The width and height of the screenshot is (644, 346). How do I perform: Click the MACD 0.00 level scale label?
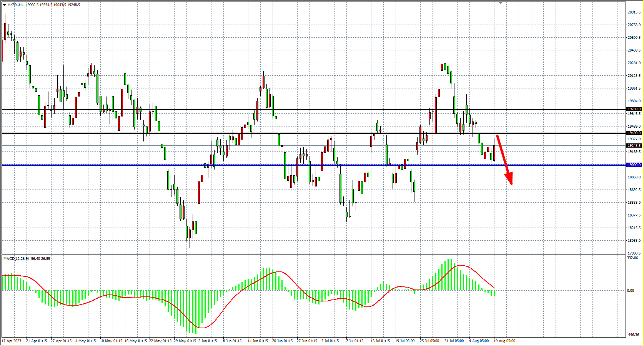pyautogui.click(x=631, y=291)
